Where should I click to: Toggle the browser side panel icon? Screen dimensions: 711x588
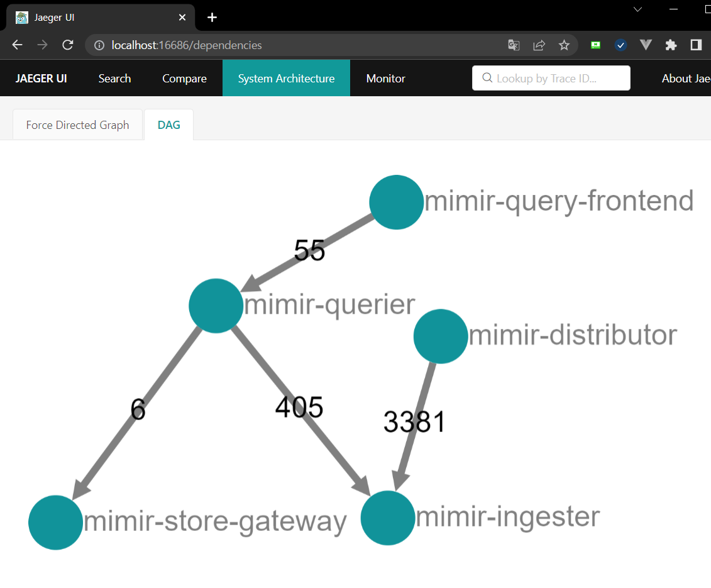[x=696, y=45]
